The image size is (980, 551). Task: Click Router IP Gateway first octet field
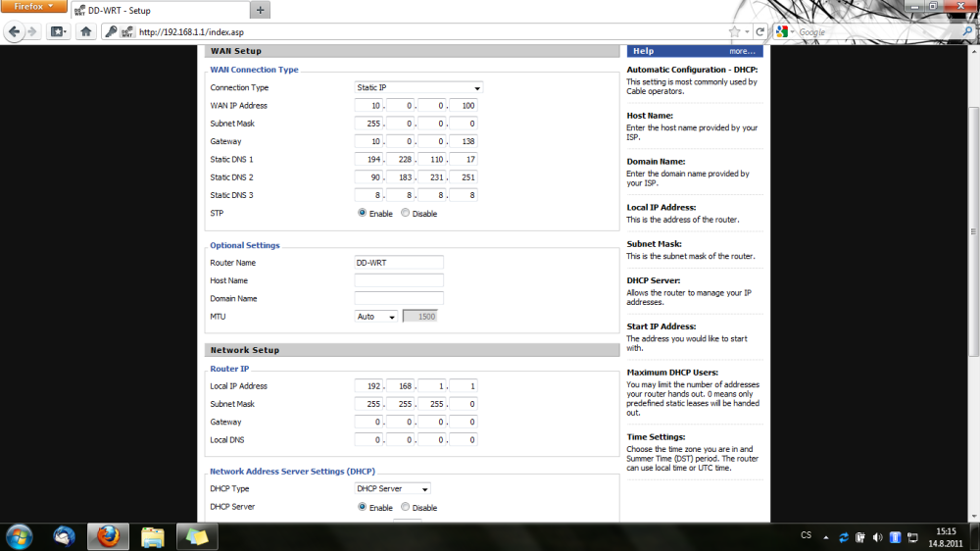tap(368, 423)
